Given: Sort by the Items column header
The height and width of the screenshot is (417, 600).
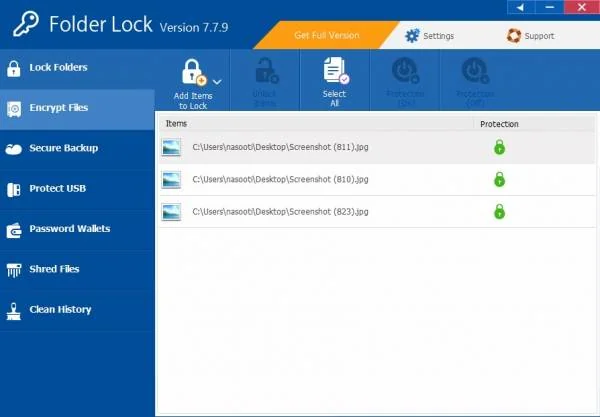Looking at the screenshot, I should (316, 124).
